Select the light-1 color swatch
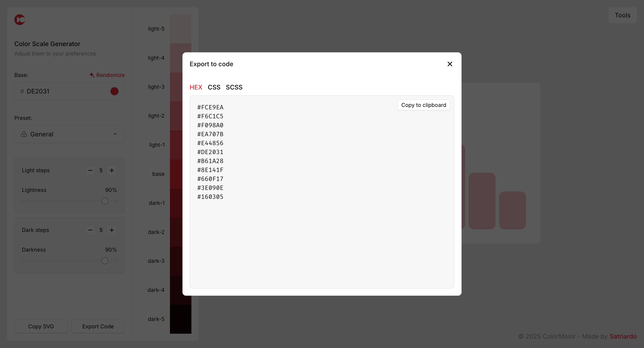Viewport: 644px width, 348px height. coord(176,145)
